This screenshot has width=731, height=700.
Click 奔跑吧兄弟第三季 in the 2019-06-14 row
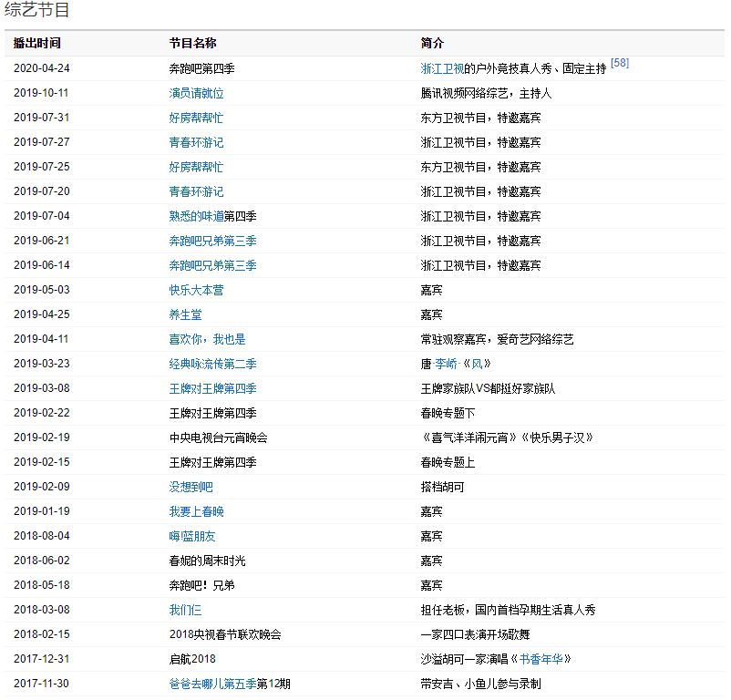pyautogui.click(x=212, y=265)
